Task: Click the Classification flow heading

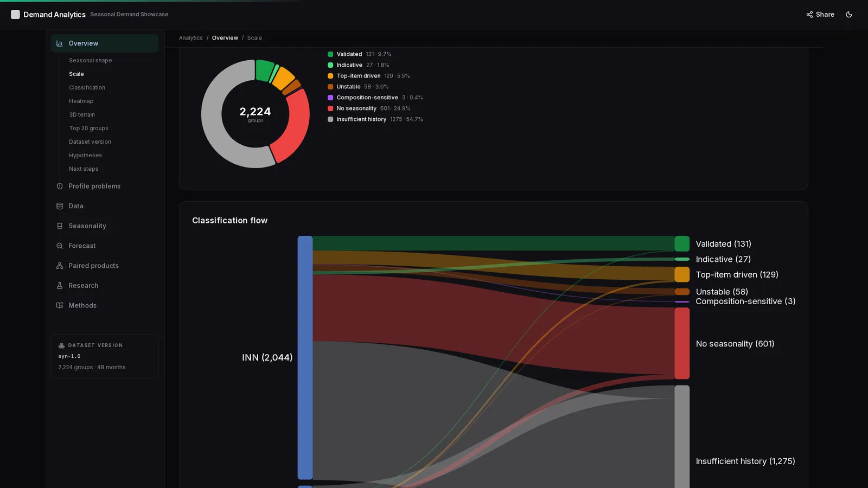Action: [230, 220]
